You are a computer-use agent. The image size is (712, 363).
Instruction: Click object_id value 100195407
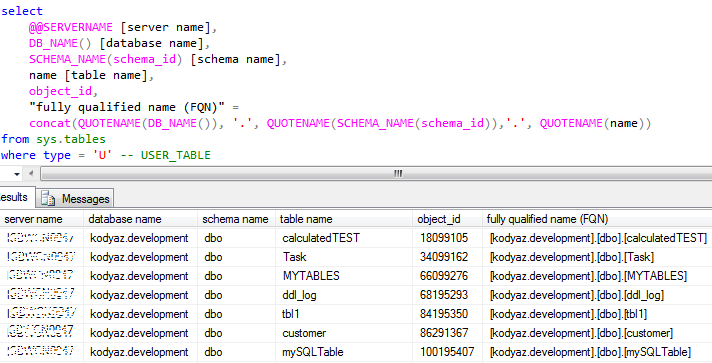pyautogui.click(x=447, y=352)
